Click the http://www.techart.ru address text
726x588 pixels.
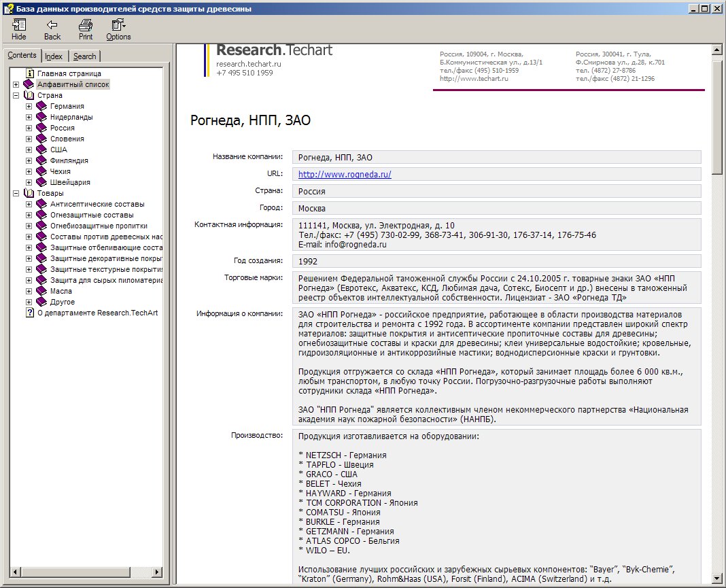[474, 79]
